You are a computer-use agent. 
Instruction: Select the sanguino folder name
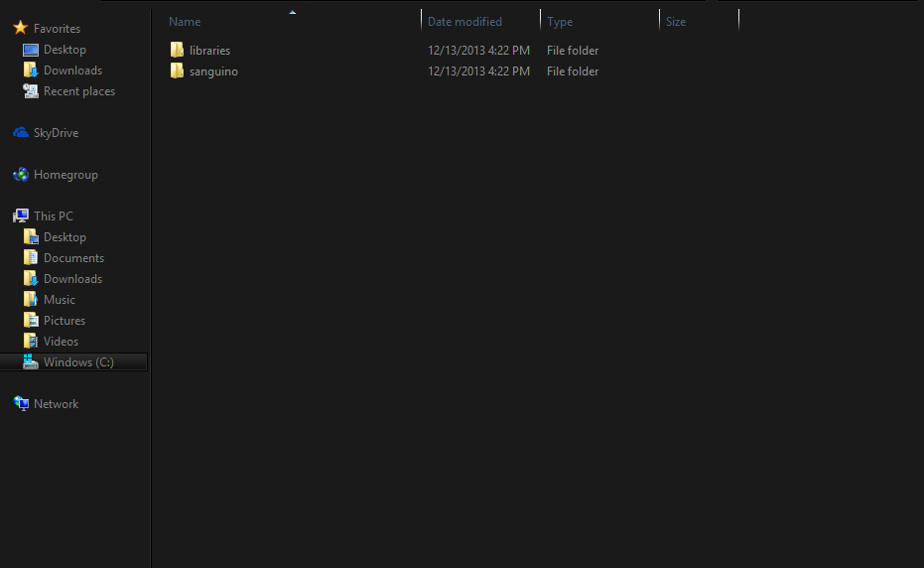[x=214, y=71]
